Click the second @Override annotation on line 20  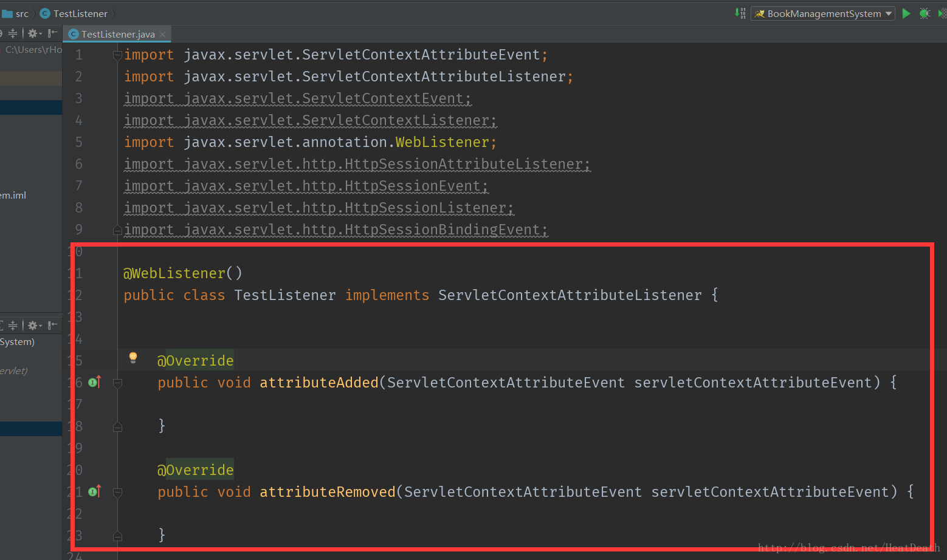(195, 470)
